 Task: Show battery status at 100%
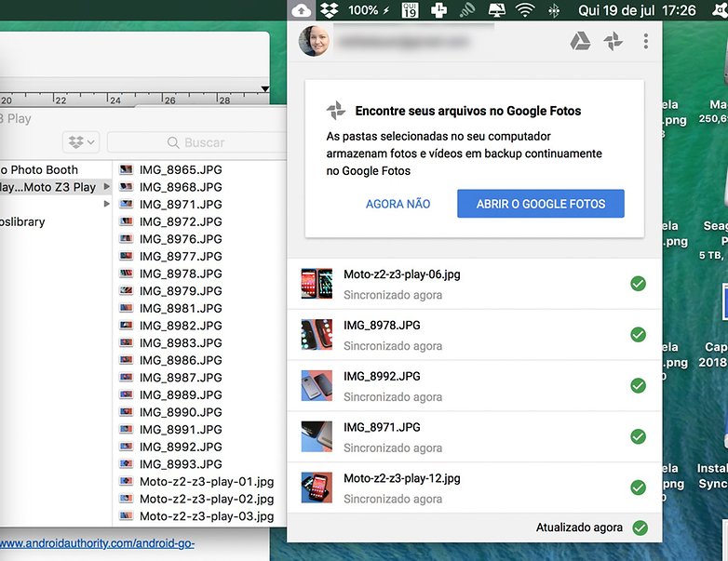(x=369, y=10)
